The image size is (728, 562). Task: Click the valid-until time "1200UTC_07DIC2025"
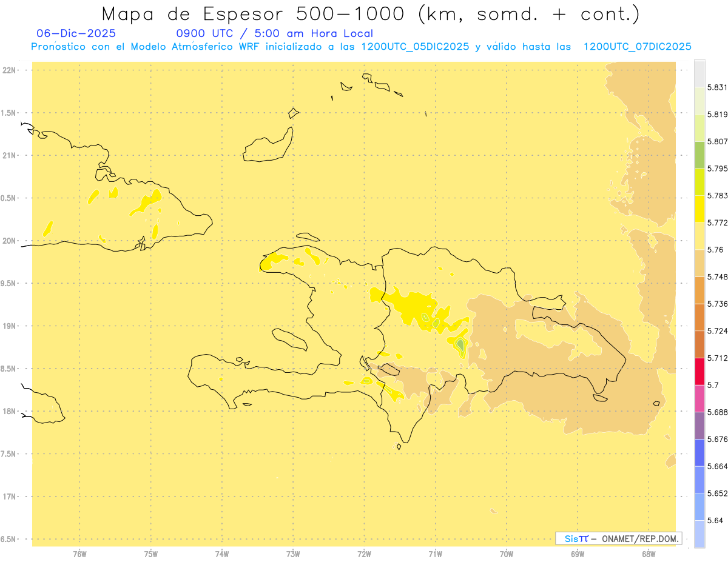coord(637,47)
